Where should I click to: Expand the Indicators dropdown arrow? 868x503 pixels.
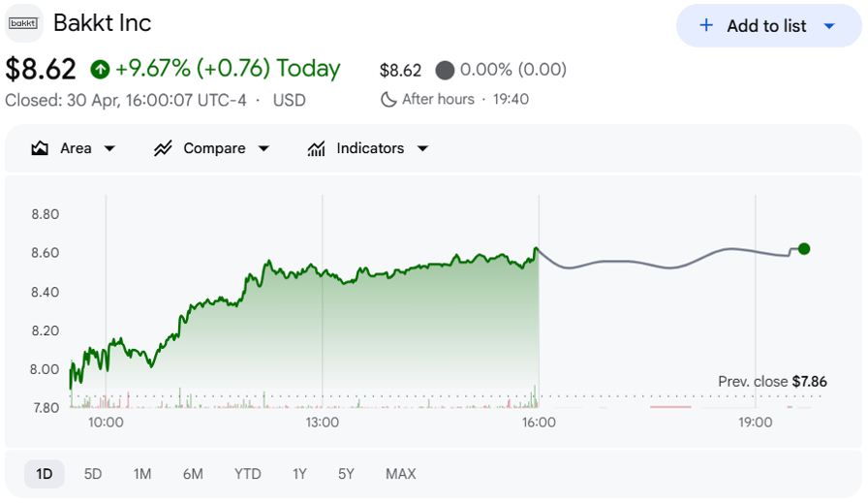coord(422,148)
